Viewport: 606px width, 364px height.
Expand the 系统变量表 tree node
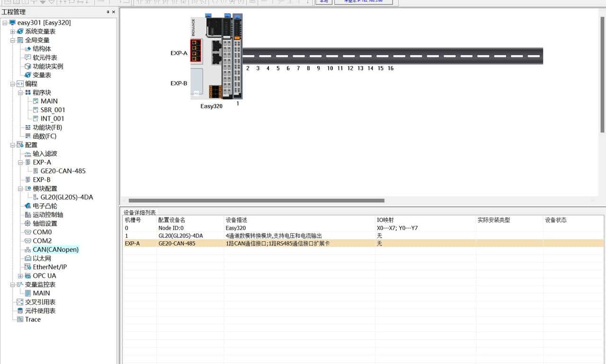click(x=13, y=31)
